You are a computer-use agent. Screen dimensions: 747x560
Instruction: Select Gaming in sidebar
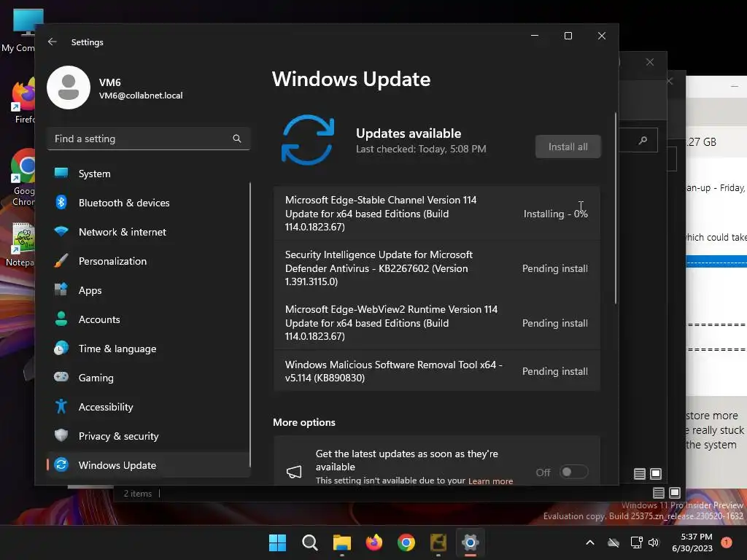pyautogui.click(x=148, y=378)
